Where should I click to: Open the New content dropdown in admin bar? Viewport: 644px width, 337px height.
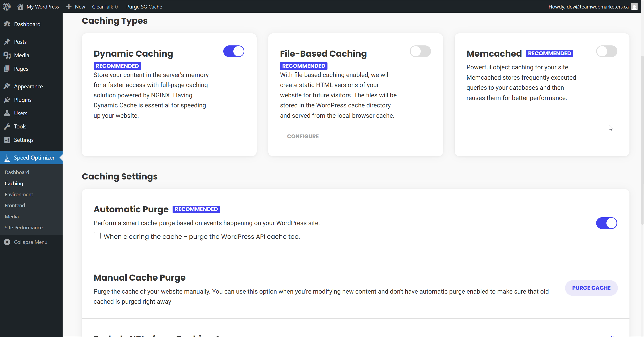tap(76, 6)
